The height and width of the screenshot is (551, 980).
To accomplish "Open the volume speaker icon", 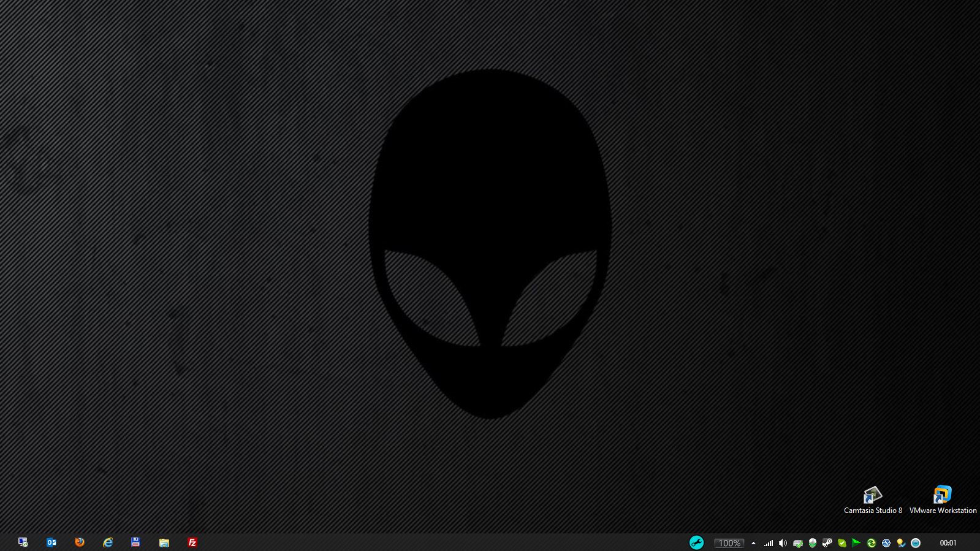I will [x=783, y=543].
